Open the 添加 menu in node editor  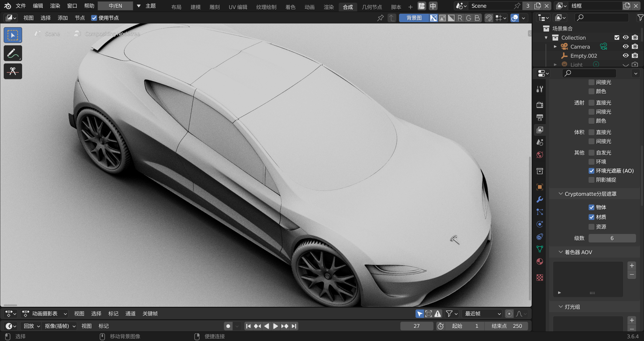pyautogui.click(x=63, y=18)
